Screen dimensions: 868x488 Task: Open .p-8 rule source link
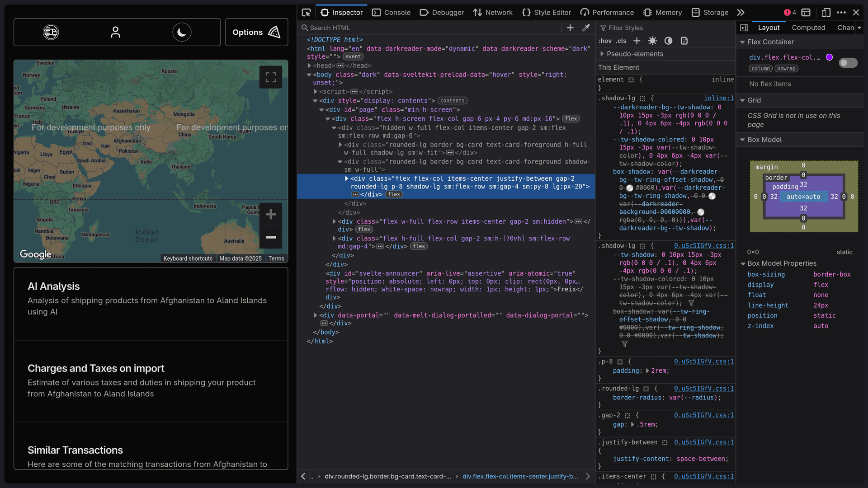[x=704, y=361]
